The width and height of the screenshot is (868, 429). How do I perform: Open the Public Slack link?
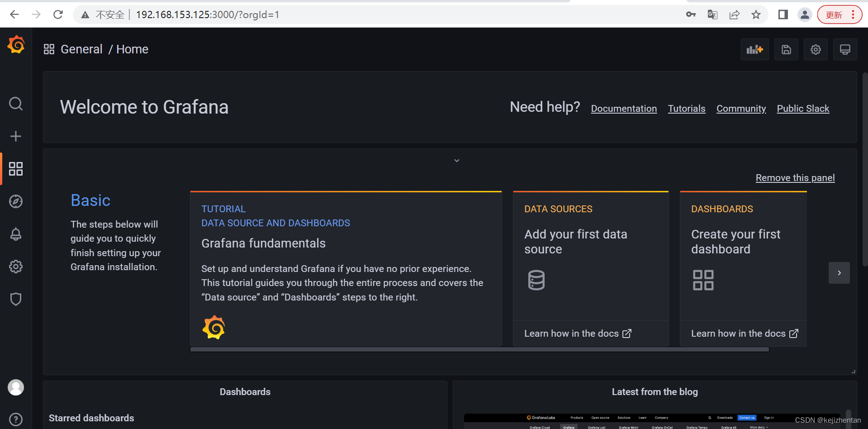[803, 109]
